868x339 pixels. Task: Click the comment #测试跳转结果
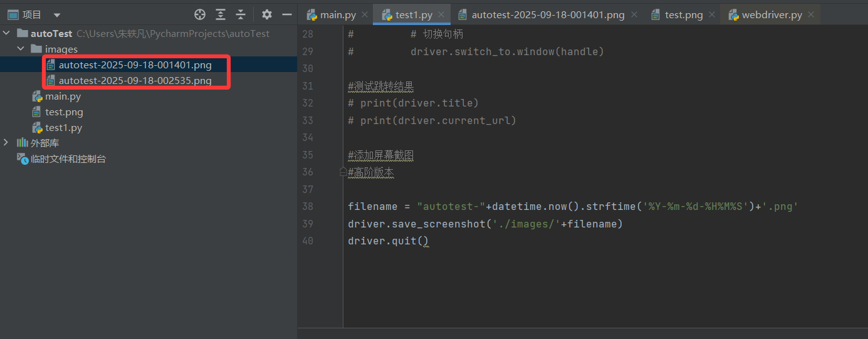click(381, 86)
